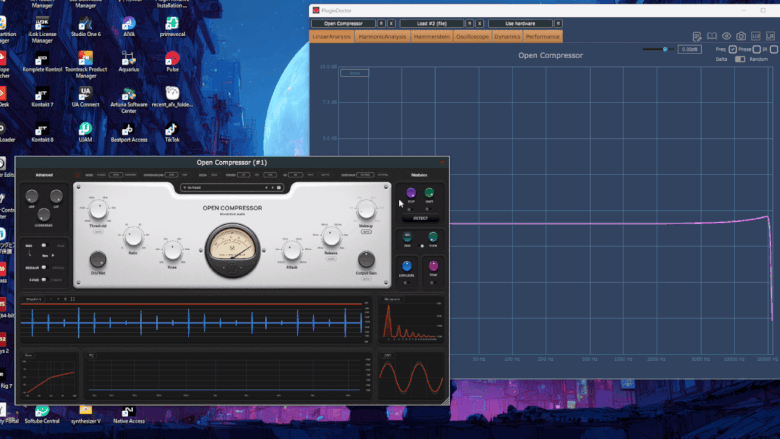Toggle the Freq checkbox
780x439 pixels.
tap(733, 49)
